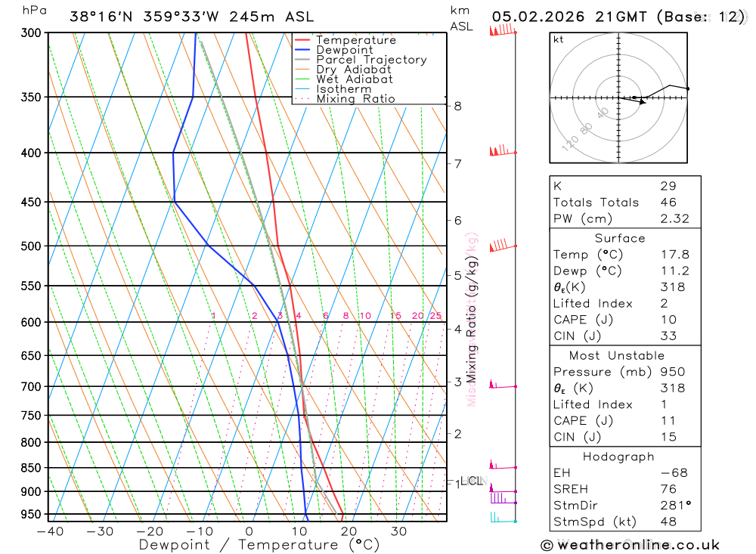Click the mixing ratio label 1
Screen dimensions: 756x554
pos(214,316)
